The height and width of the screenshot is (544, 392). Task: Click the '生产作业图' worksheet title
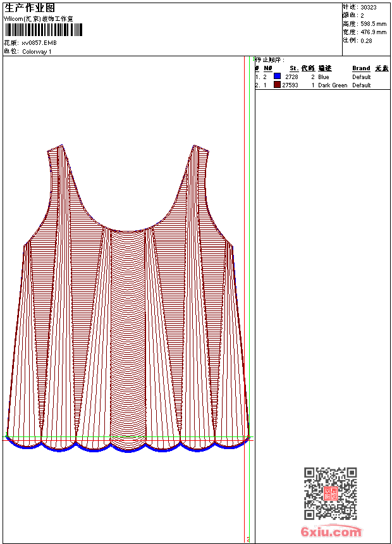pos(30,8)
